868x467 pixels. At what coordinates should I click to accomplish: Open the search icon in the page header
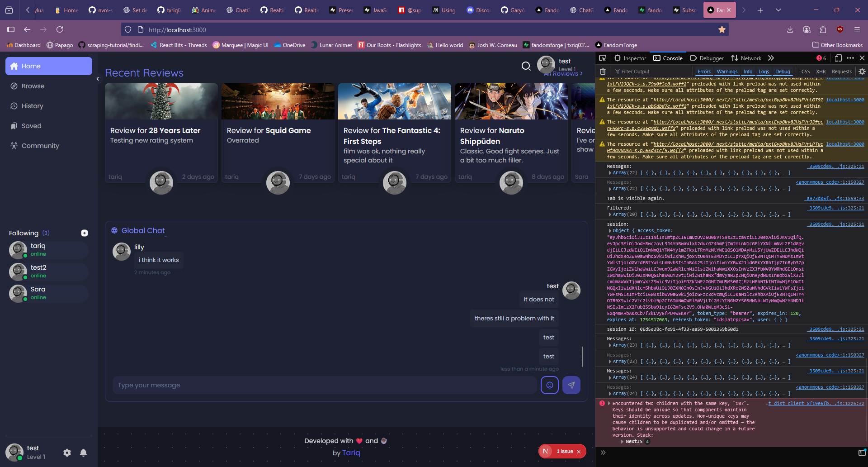click(x=526, y=66)
